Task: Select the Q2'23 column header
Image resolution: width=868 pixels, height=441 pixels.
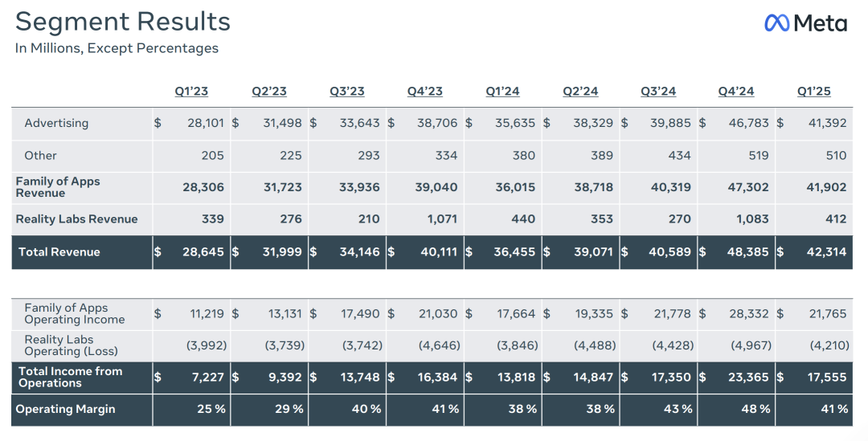Action: [269, 92]
